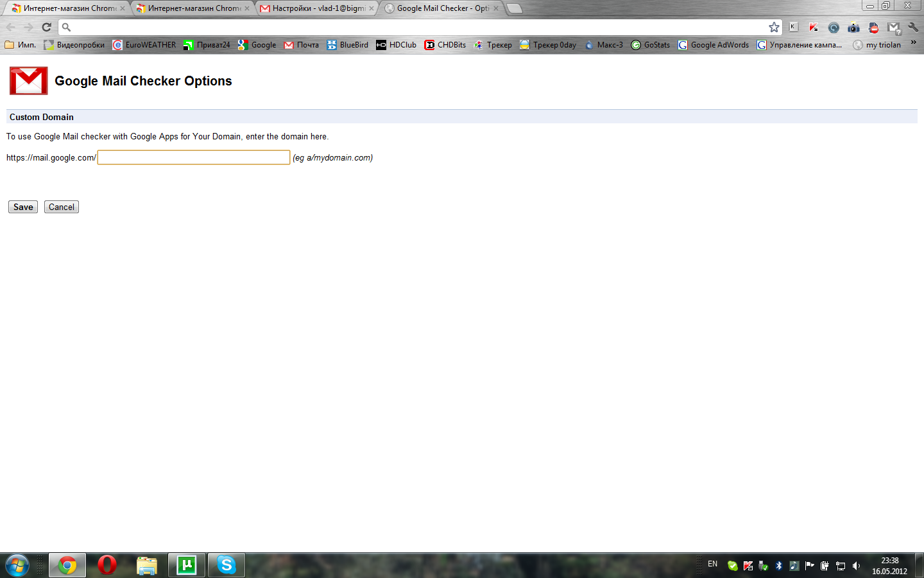The image size is (924, 578).
Task: Open the HDClub bookmark
Action: (x=396, y=45)
